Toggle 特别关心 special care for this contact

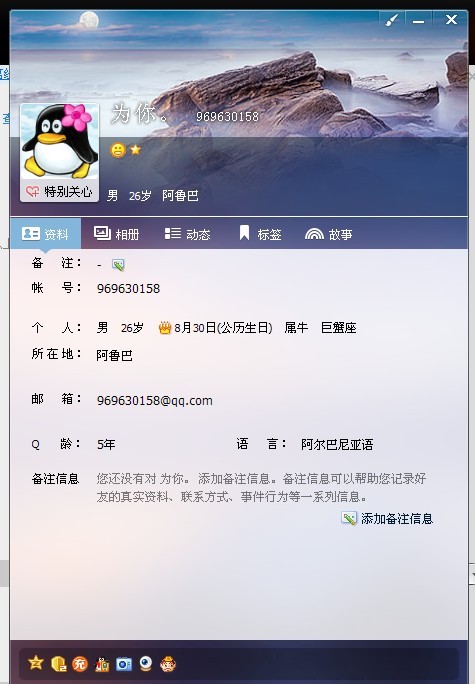[x=59, y=192]
